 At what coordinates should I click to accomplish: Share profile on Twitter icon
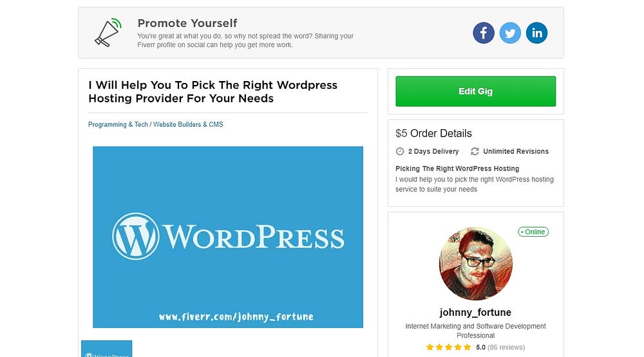pos(510,33)
